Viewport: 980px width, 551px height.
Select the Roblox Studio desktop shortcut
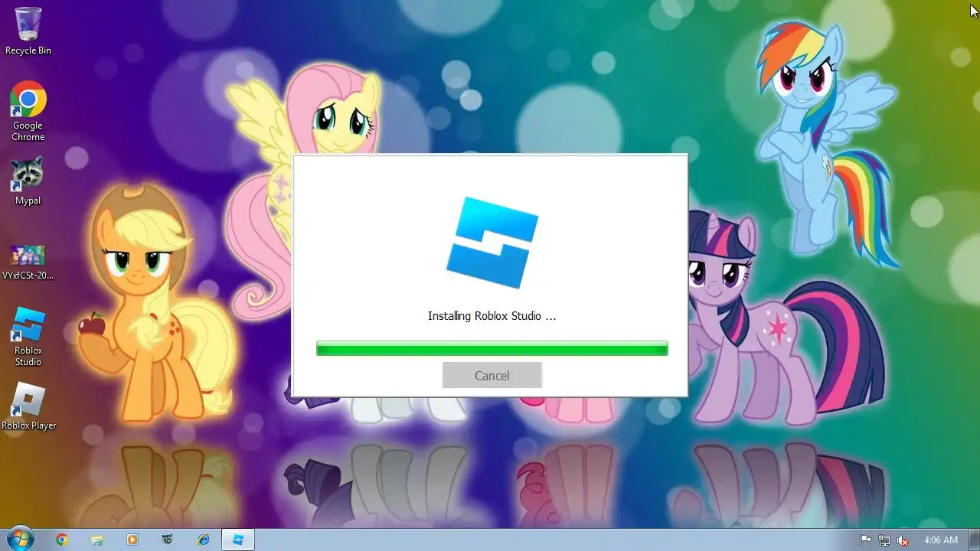(28, 337)
